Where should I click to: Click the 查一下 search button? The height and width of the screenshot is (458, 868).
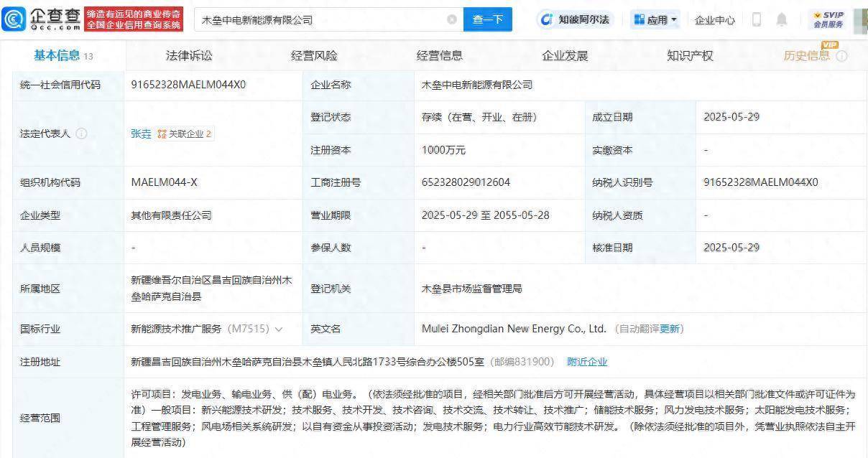coord(488,20)
